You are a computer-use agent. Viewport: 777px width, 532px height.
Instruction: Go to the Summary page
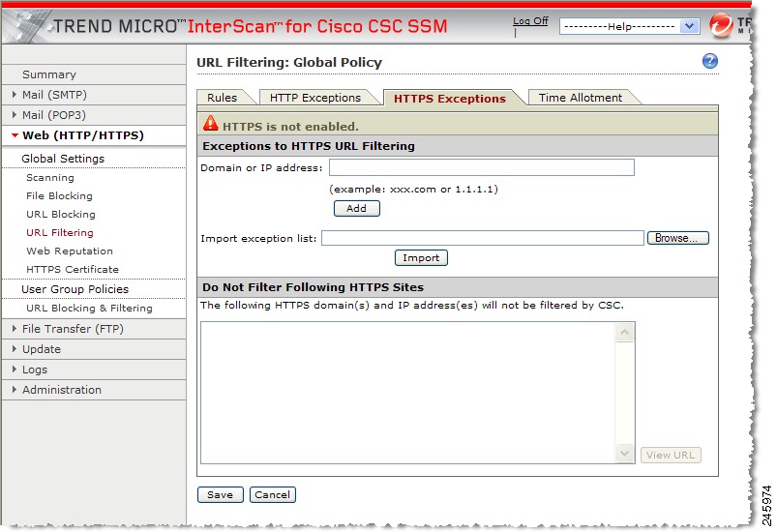pos(49,74)
